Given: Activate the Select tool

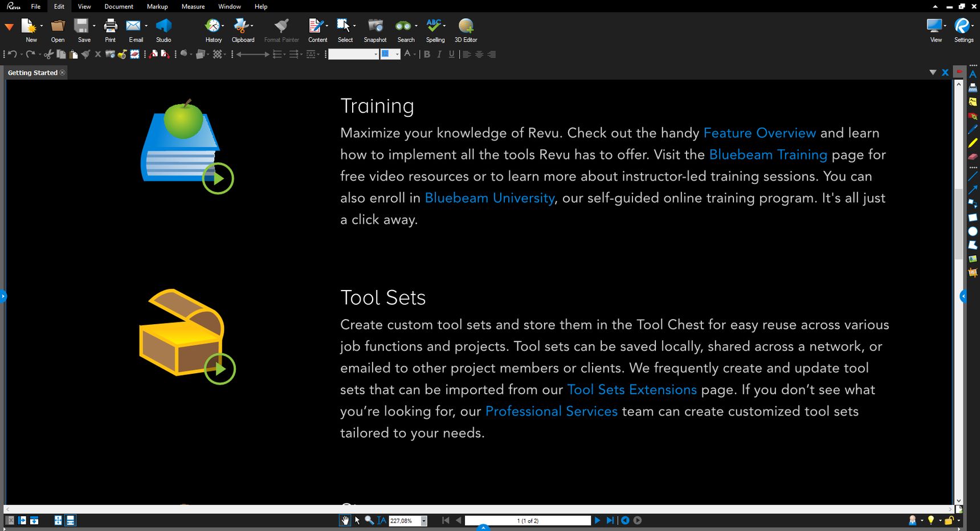Looking at the screenshot, I should coord(343,26).
